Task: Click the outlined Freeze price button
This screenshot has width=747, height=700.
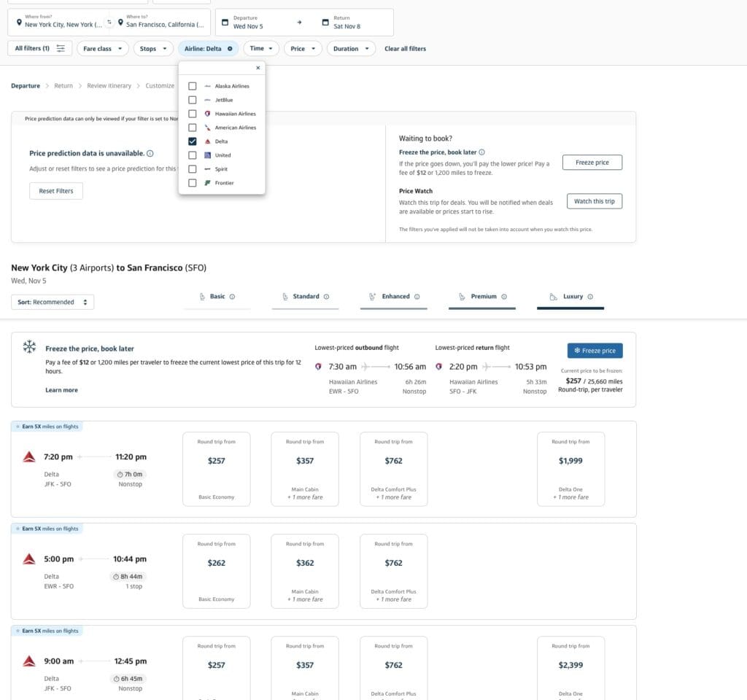Action: pos(592,163)
